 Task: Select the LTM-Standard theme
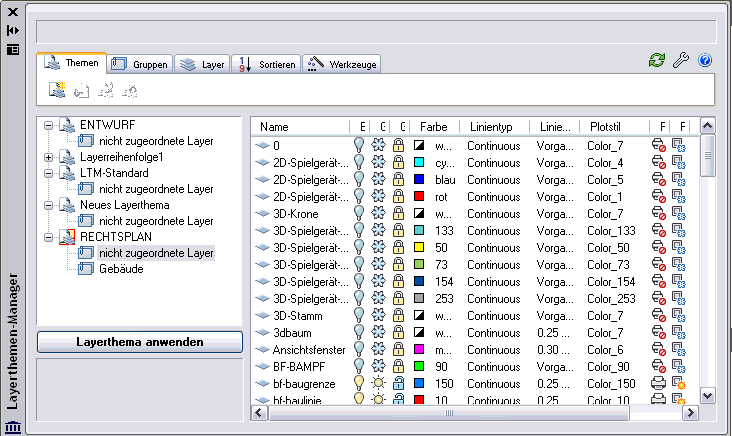tap(114, 173)
